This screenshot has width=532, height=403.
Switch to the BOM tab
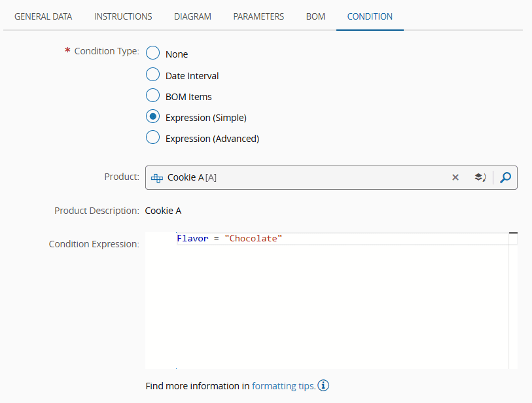click(315, 16)
